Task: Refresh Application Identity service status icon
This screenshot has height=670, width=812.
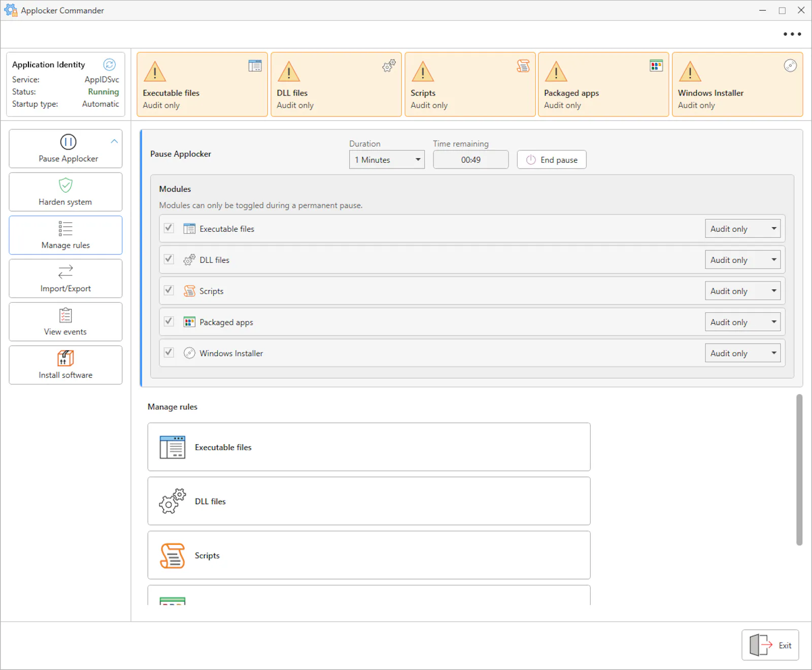Action: point(109,64)
